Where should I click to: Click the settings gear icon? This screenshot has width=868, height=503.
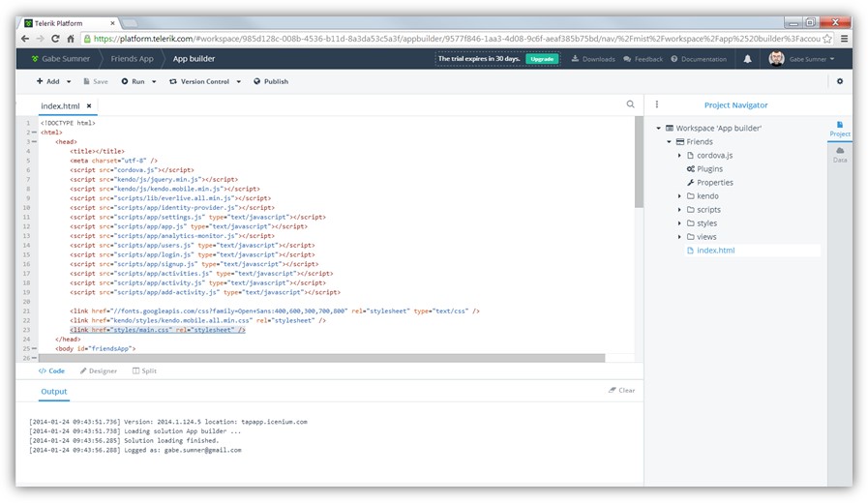pyautogui.click(x=839, y=81)
